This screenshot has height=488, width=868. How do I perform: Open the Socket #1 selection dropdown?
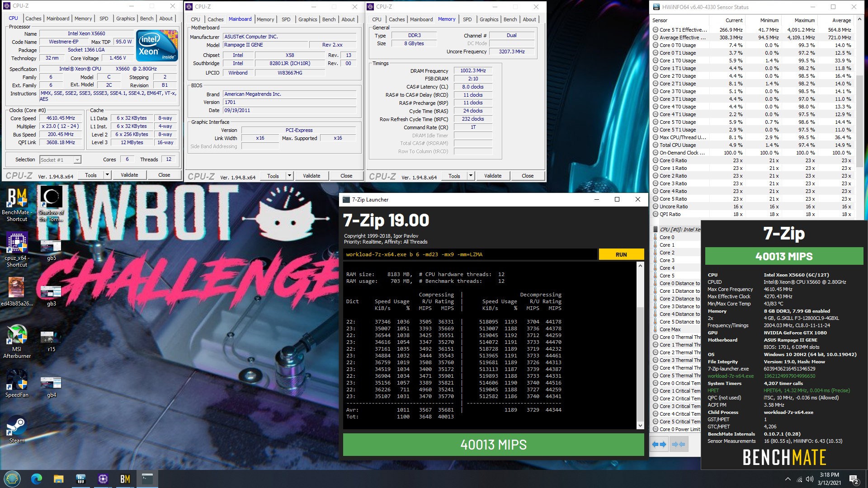(60, 160)
